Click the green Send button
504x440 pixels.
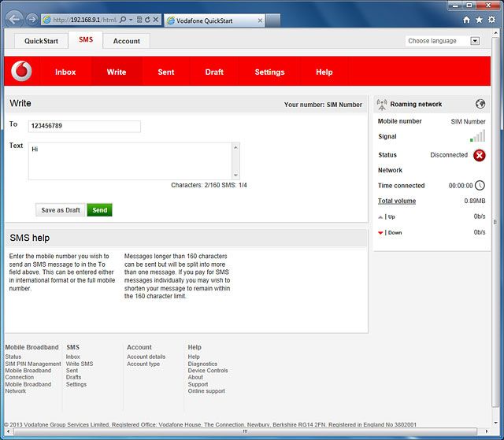click(x=99, y=210)
